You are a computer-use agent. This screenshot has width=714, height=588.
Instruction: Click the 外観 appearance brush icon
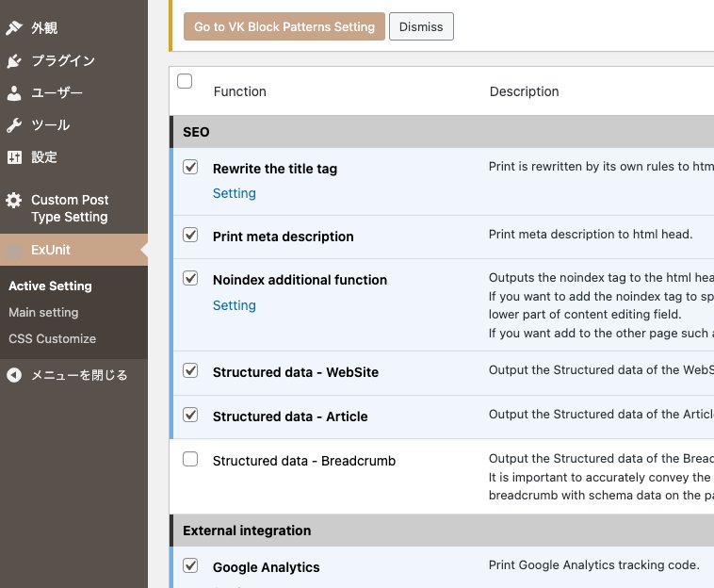pyautogui.click(x=14, y=27)
